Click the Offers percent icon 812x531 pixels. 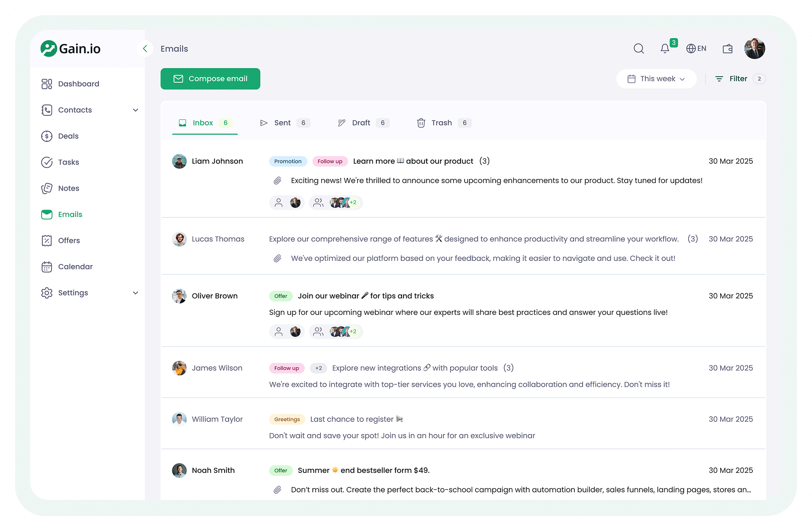tap(47, 241)
